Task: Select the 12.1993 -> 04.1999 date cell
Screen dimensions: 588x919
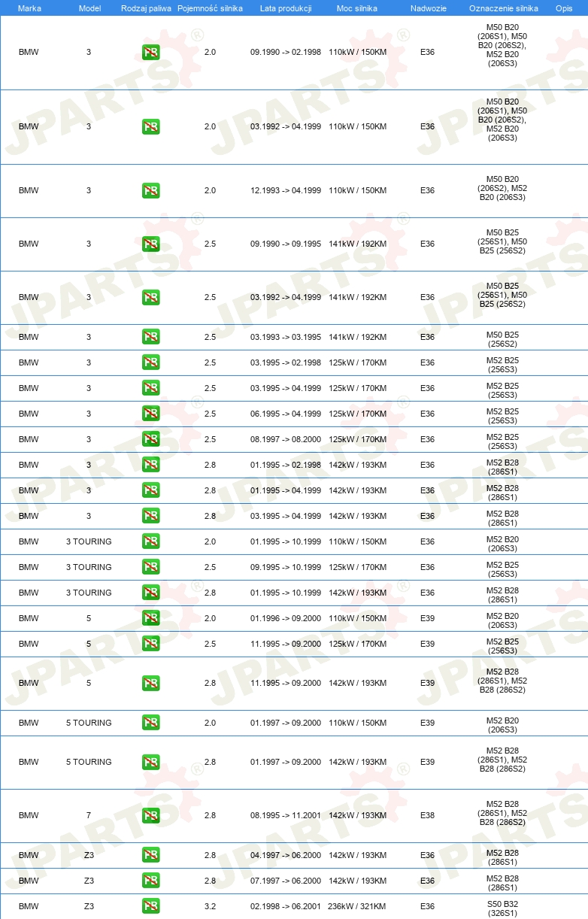Action: coord(286,190)
